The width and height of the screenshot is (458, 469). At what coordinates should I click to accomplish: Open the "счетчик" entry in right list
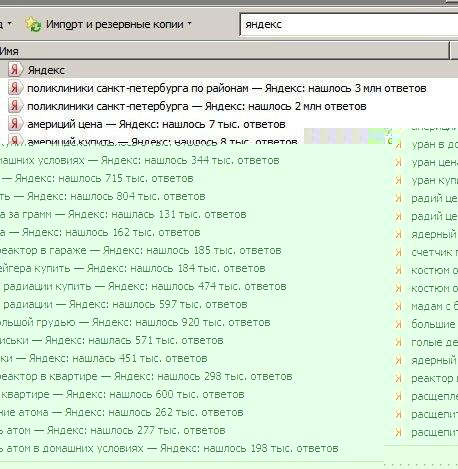[x=434, y=252]
